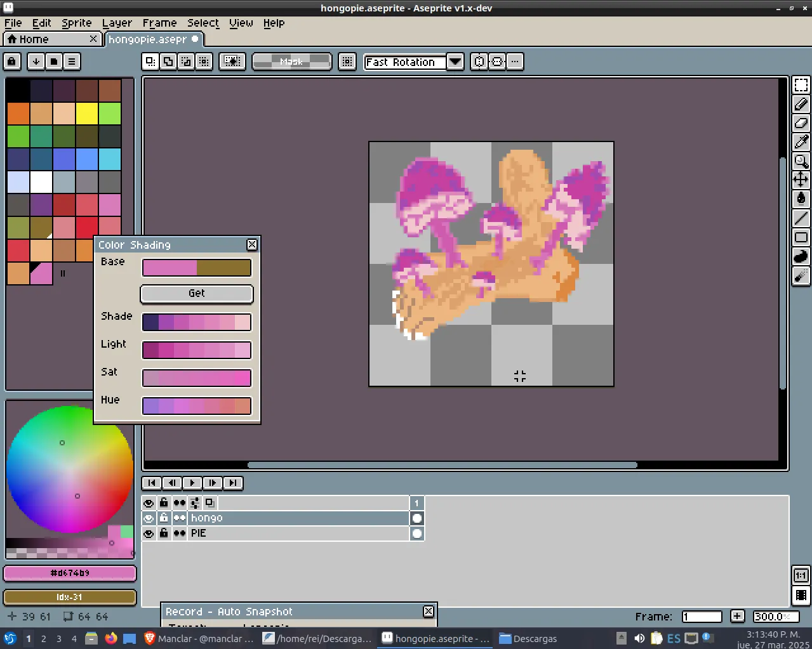
Task: Select the yellow palette swatch
Action: pyautogui.click(x=87, y=114)
